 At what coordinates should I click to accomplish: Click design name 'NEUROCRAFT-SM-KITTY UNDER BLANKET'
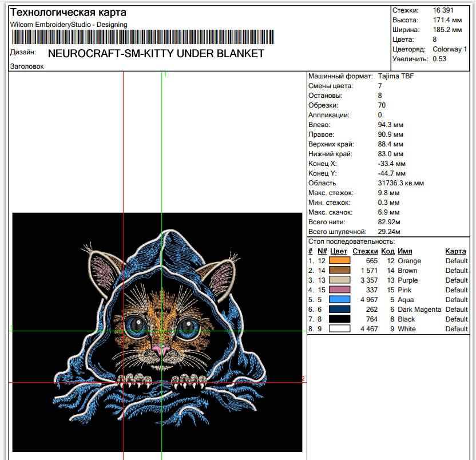156,54
